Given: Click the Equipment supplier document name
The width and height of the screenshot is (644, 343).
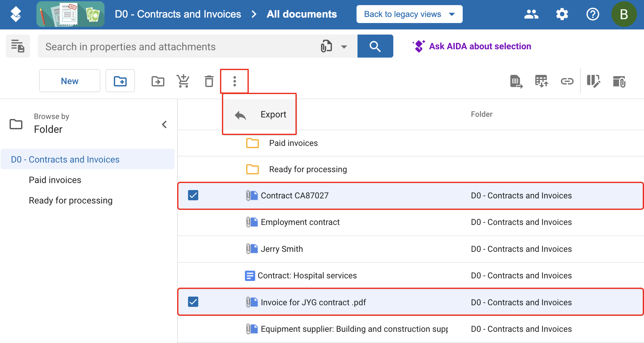Looking at the screenshot, I should [354, 329].
